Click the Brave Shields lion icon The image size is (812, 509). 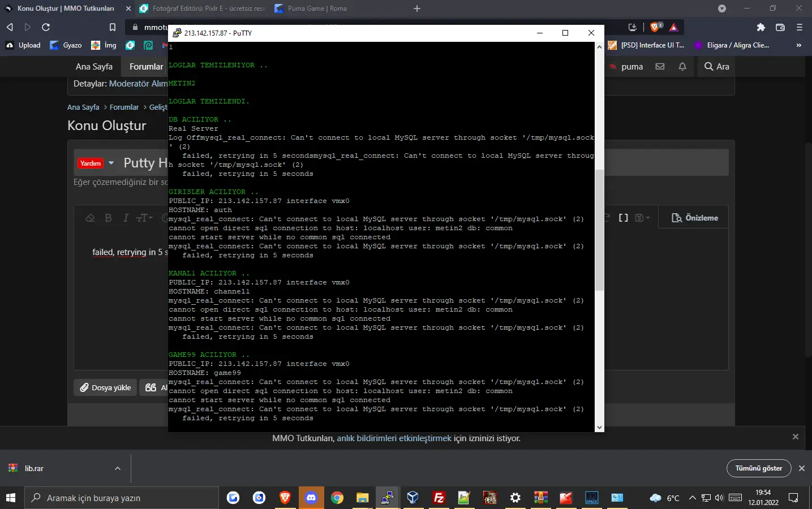coord(655,27)
